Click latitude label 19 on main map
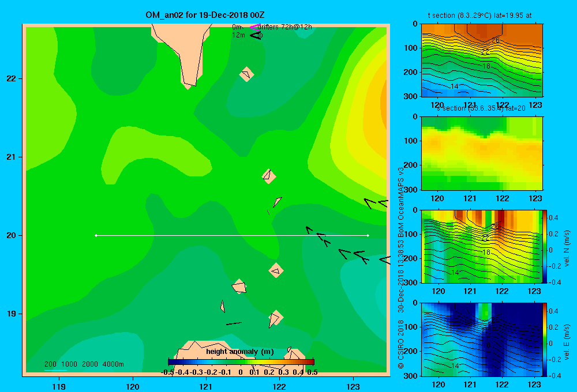This screenshot has width=577, height=392. coord(12,314)
